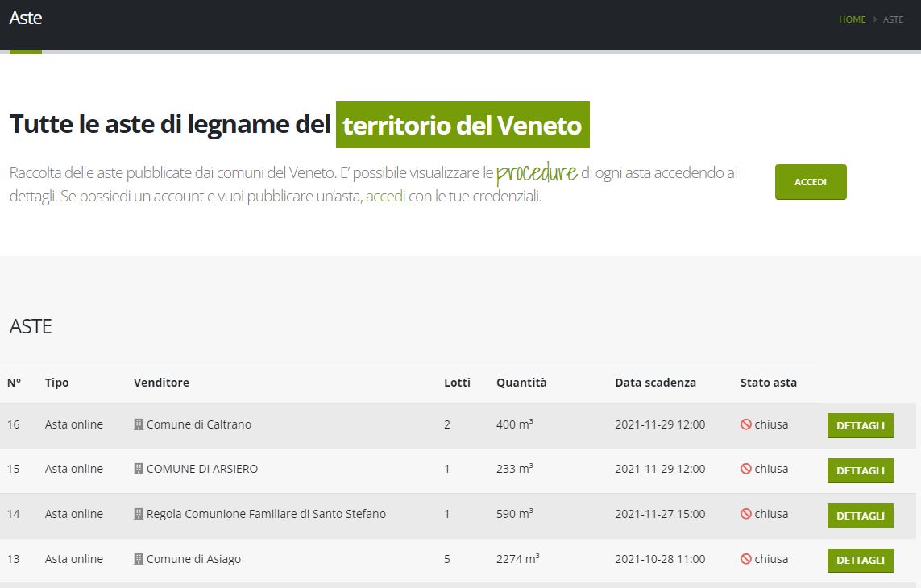Open DETTAGLI for Comune di Caltrano auction
Viewport: 921px width, 588px height.
pyautogui.click(x=860, y=426)
